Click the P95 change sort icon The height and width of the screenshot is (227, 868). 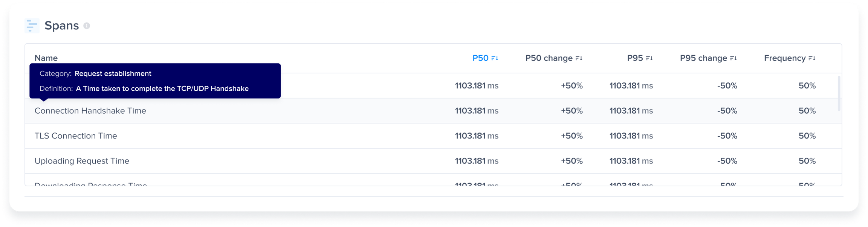point(733,58)
